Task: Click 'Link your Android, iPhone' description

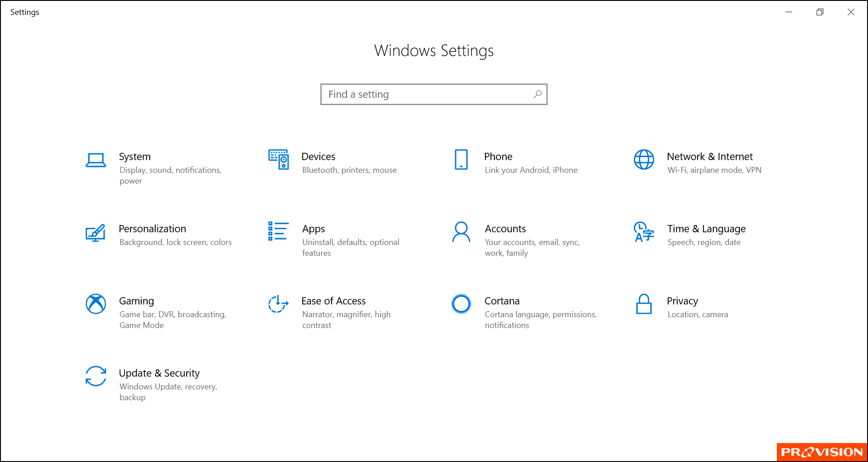Action: [x=531, y=170]
